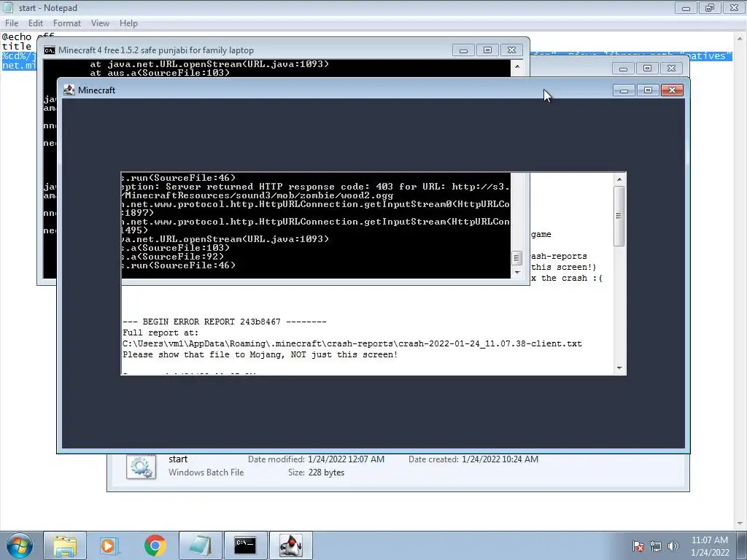Open the File menu in Notepad
This screenshot has height=560, width=747.
coord(12,23)
